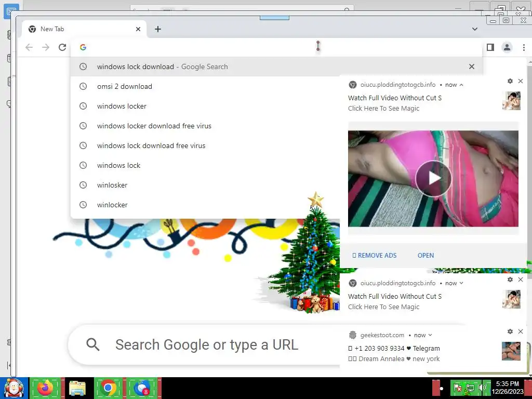532x399 pixels.
Task: Expand the geekestoot.com notification chevron
Action: 430,335
